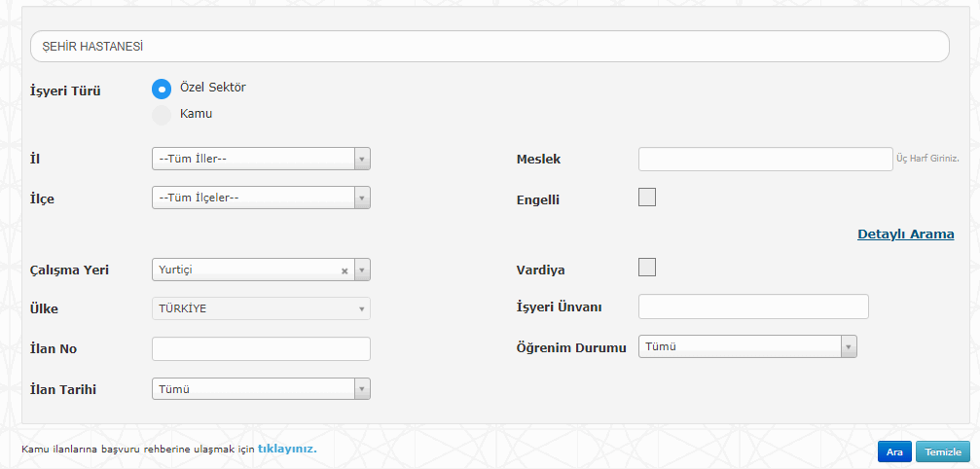
Task: Click the ŞEHİR HASTANESİ search field
Action: pyautogui.click(x=490, y=46)
